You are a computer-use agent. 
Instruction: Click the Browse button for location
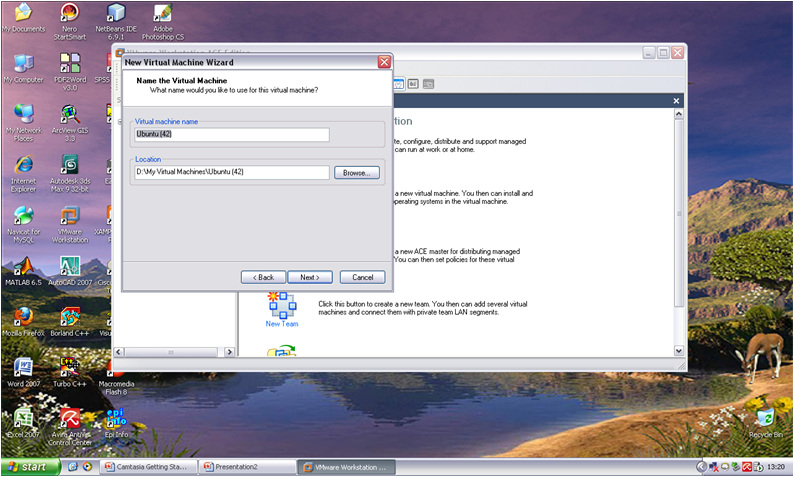point(356,173)
